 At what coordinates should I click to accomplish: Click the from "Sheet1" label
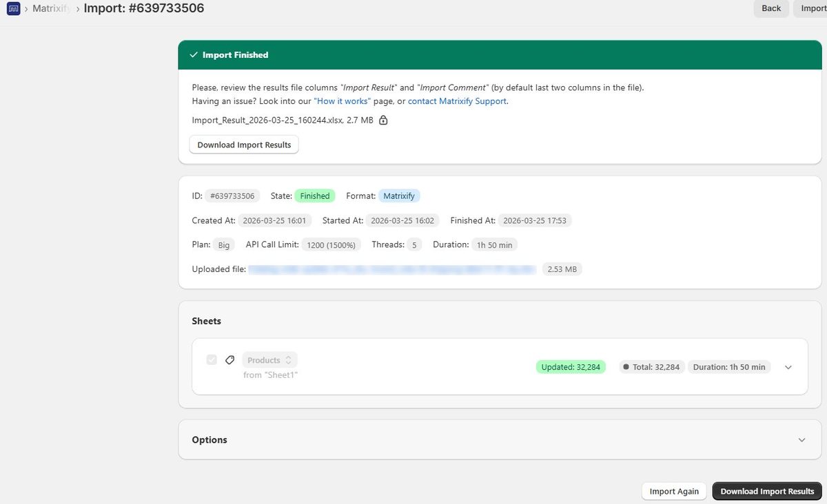click(271, 375)
